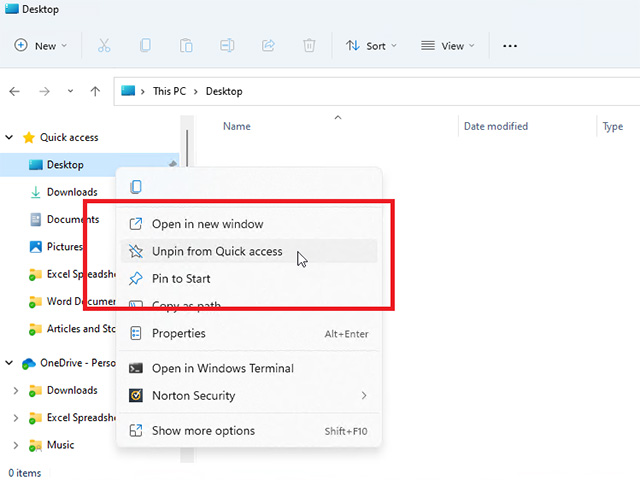Open the recent locations dropdown chevron
640x480 pixels.
(70, 91)
